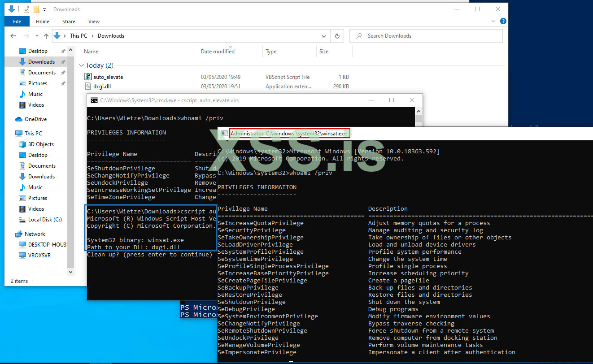Click '03/05/2020 19:51' date of dxgi.dll

tap(221, 87)
